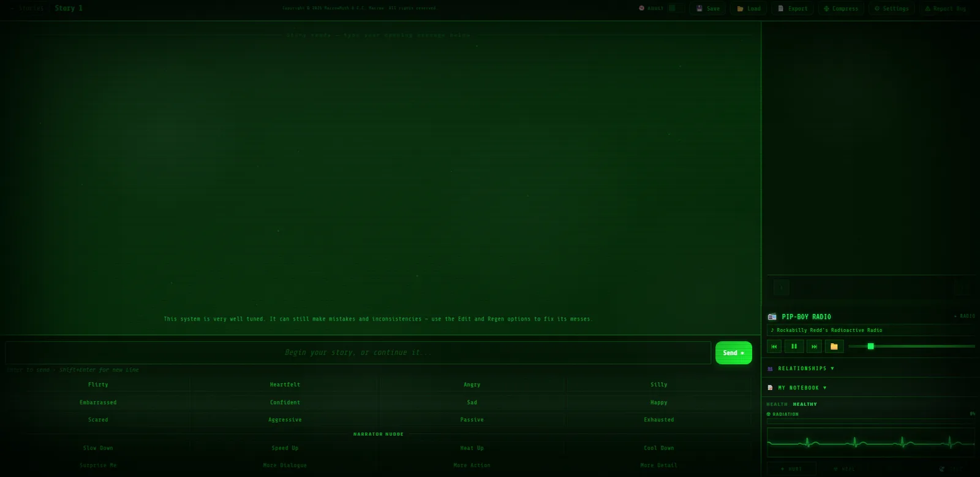Pause the radio playback
The width and height of the screenshot is (980, 477).
(x=794, y=346)
